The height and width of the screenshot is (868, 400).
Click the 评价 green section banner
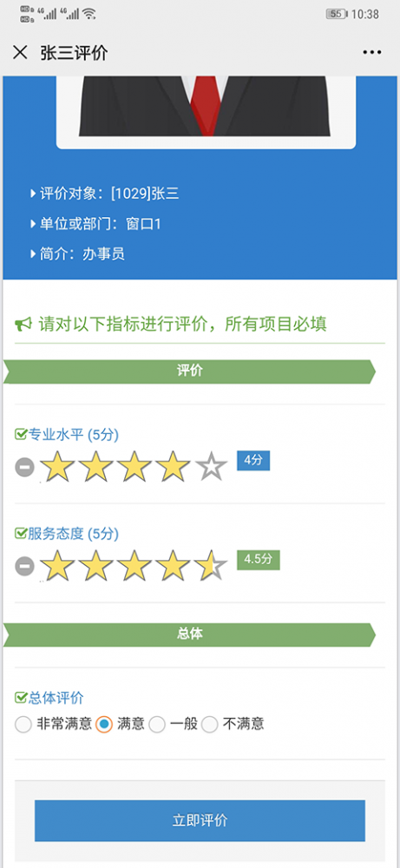pyautogui.click(x=189, y=372)
